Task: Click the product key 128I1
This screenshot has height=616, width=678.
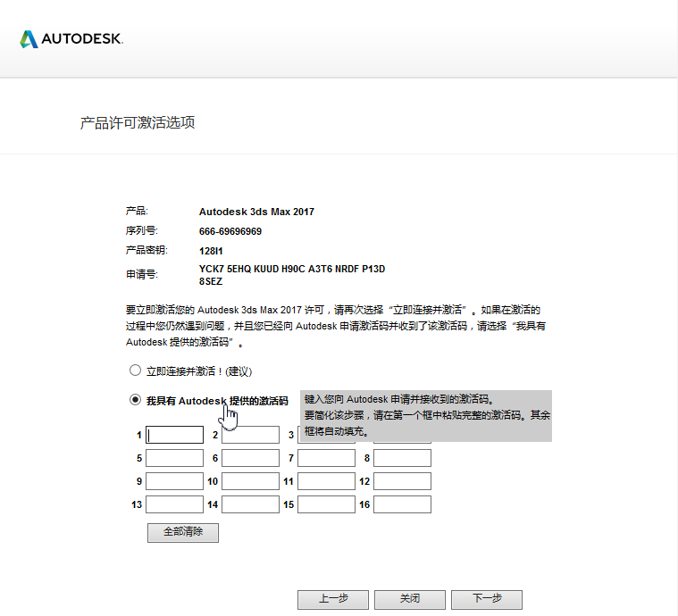Action: [x=211, y=251]
